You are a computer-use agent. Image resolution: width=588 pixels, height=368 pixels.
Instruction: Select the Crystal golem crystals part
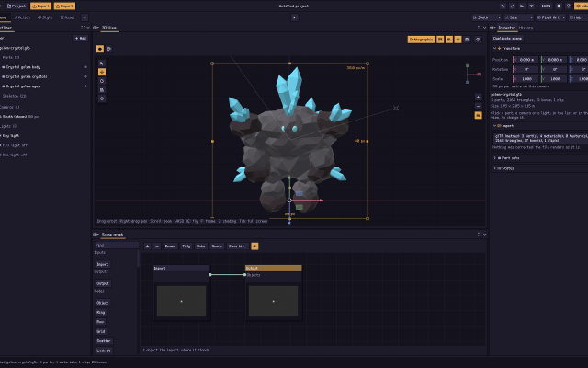pos(27,76)
